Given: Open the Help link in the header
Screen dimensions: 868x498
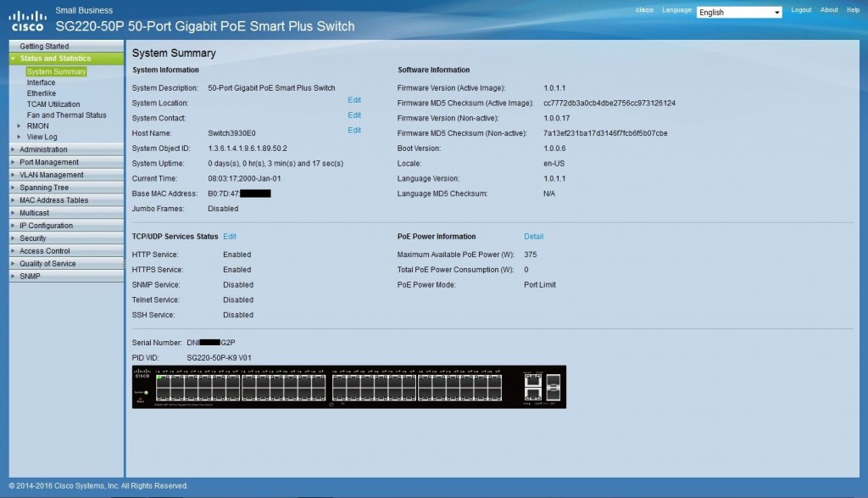Looking at the screenshot, I should pos(853,10).
